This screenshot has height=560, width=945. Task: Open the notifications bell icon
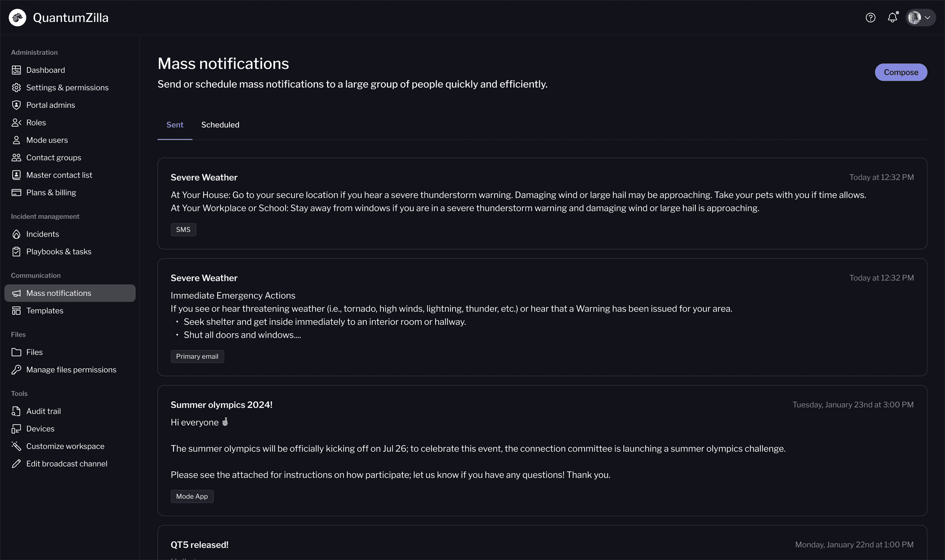pos(892,18)
